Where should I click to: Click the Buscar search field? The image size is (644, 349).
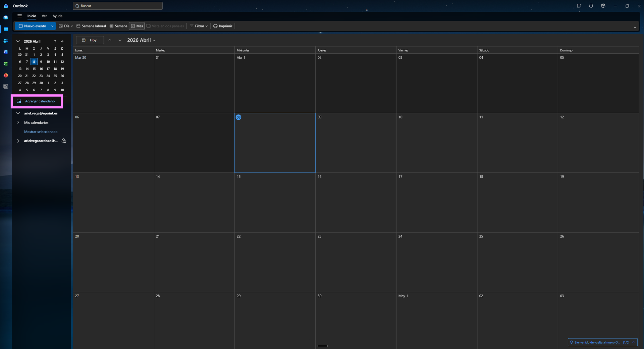coord(118,6)
